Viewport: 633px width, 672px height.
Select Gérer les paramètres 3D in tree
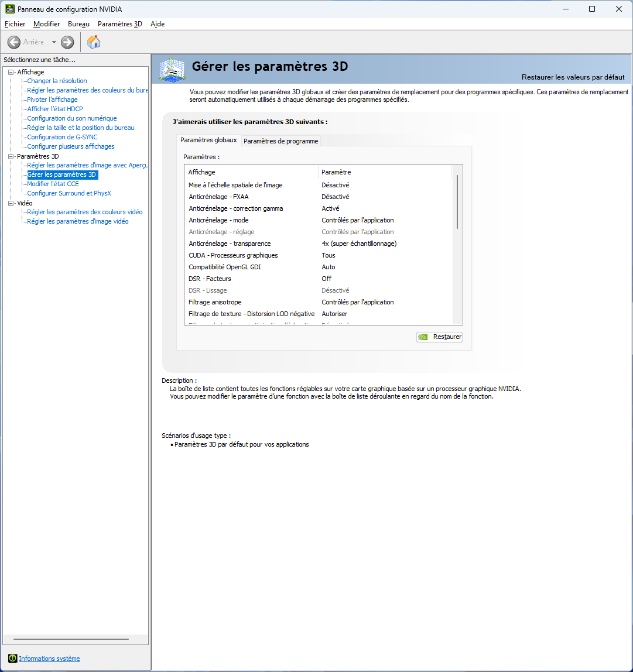click(63, 174)
